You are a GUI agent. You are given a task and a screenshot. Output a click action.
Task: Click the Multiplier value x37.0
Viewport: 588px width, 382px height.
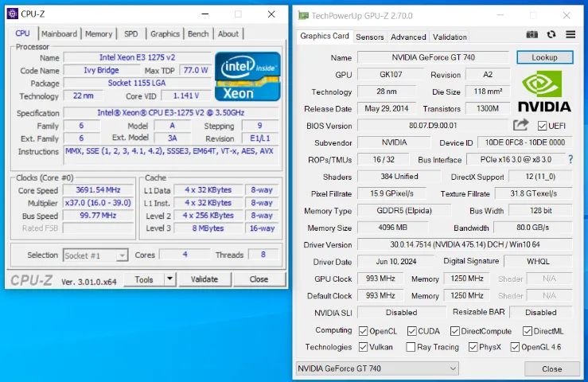point(98,203)
